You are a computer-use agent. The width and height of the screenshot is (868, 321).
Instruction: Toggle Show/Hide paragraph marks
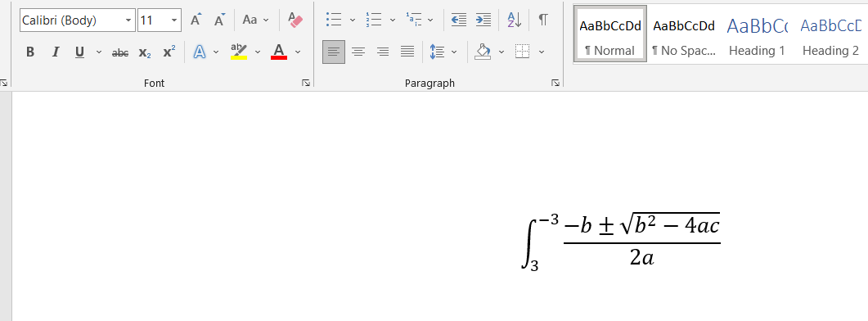click(543, 20)
